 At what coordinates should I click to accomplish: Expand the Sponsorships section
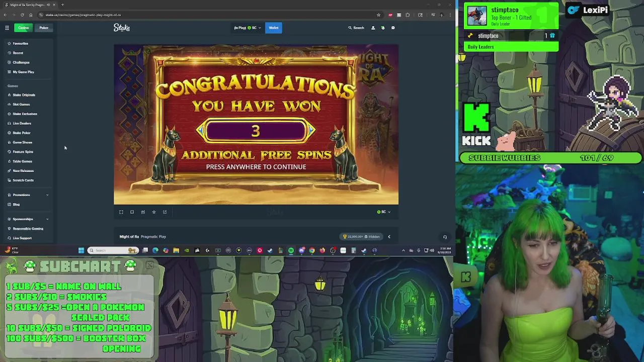point(28,219)
